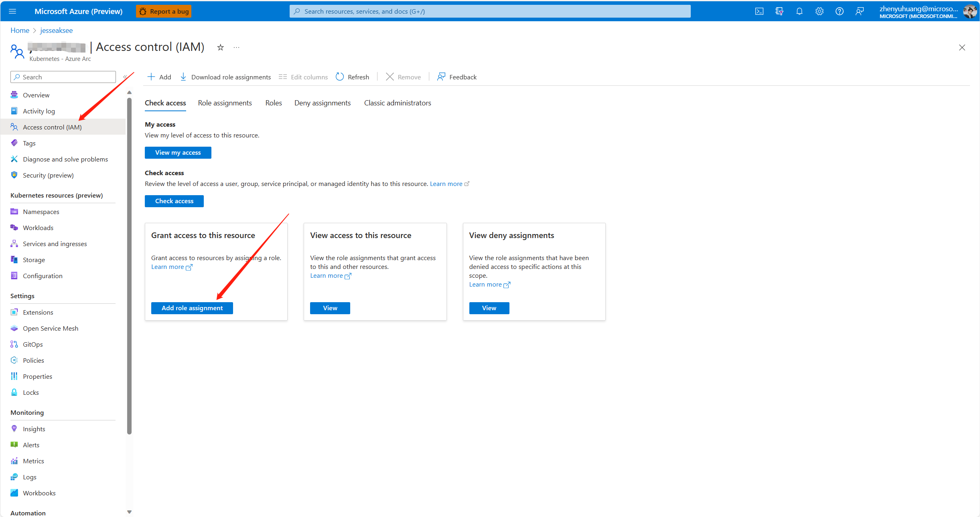Open the ellipsis more options menu
The width and height of the screenshot is (980, 517).
(237, 48)
